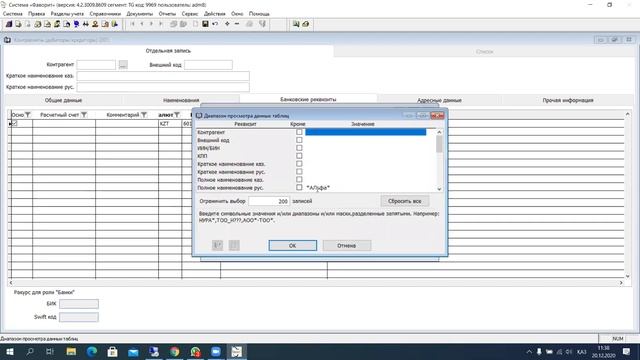Open Google Chrome taskbar icon
The image size is (640, 360).
pyautogui.click(x=175, y=351)
